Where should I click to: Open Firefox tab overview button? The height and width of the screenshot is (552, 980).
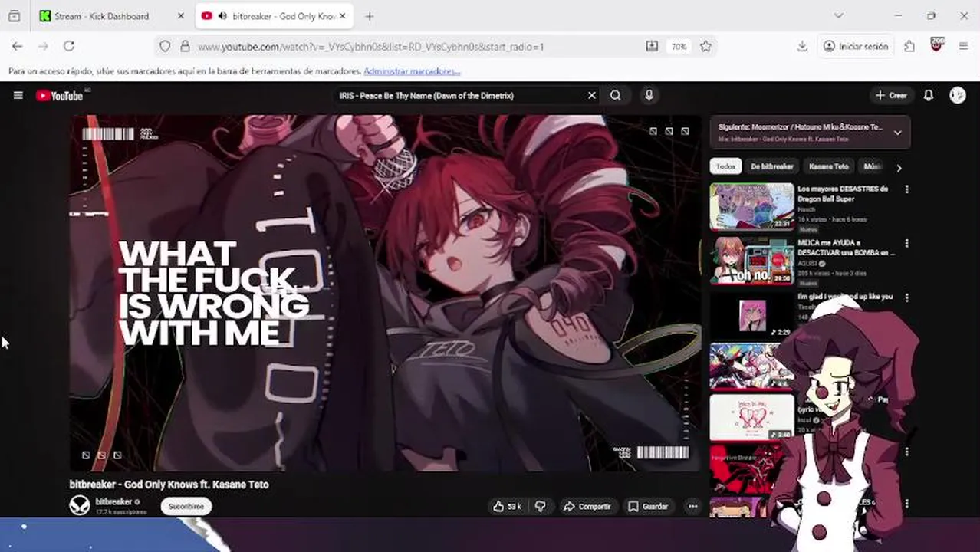point(14,16)
